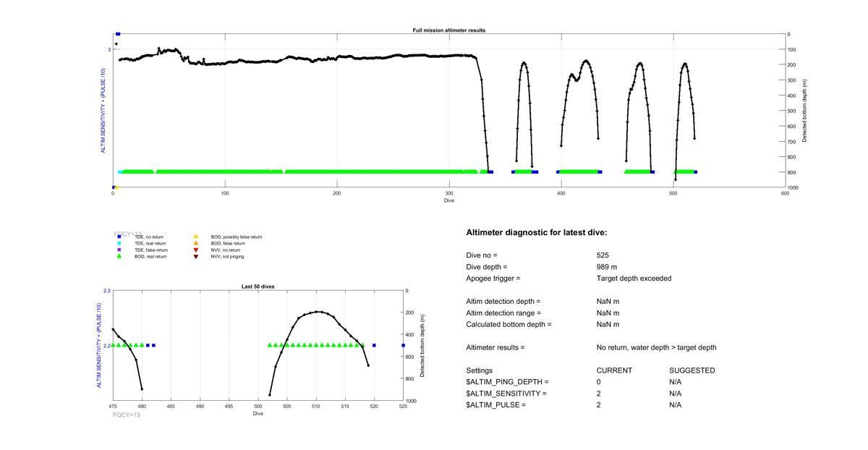The width and height of the screenshot is (868, 450).
Task: Click the 'Altimeter results =' label
Action: (495, 348)
